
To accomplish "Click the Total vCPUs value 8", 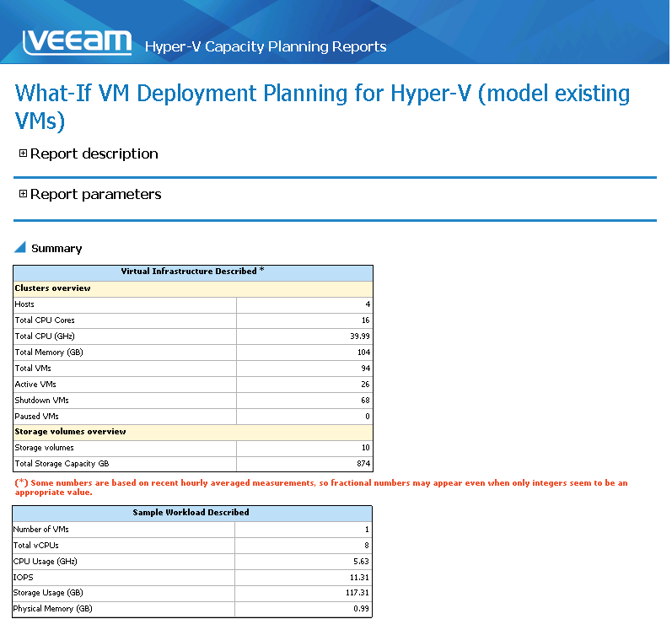I will point(367,546).
